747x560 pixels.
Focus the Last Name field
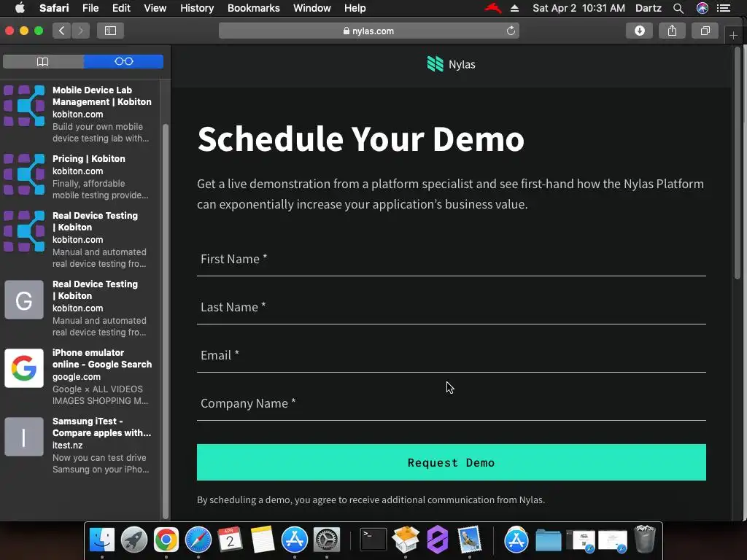pyautogui.click(x=451, y=308)
